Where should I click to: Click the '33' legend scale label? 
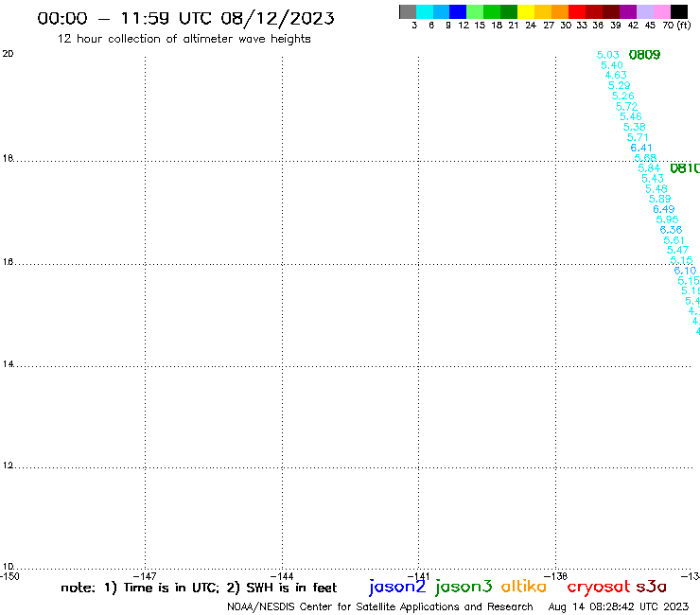pos(582,26)
